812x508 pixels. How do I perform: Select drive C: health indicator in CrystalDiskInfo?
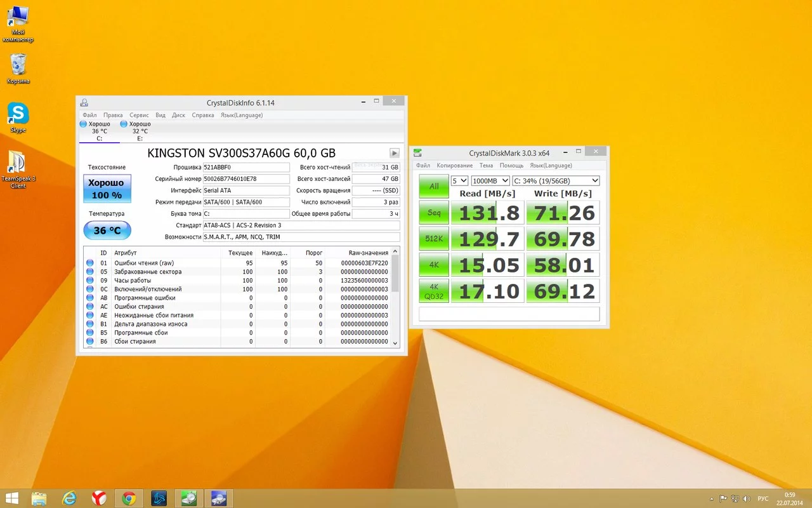pos(98,130)
